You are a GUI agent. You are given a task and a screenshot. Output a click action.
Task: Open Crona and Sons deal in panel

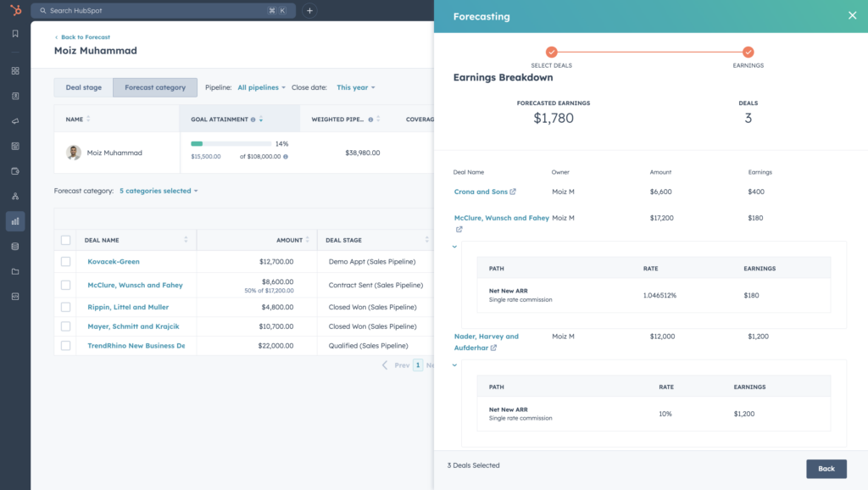(x=481, y=192)
